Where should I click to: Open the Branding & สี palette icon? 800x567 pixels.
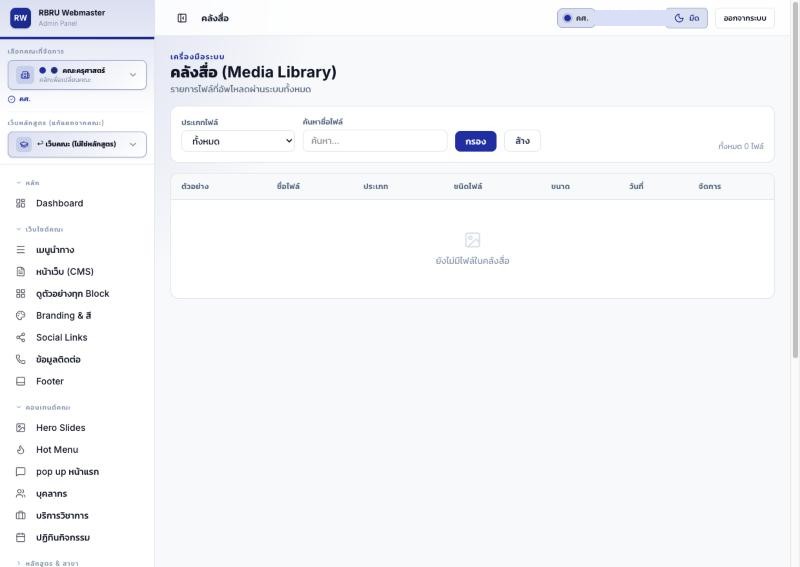[x=20, y=315]
